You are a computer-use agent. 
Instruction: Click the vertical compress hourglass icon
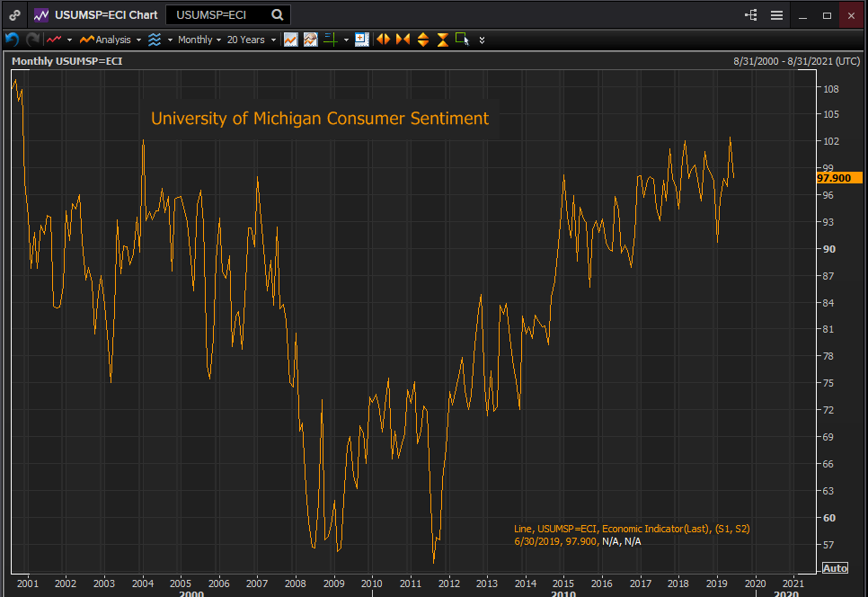[x=442, y=40]
